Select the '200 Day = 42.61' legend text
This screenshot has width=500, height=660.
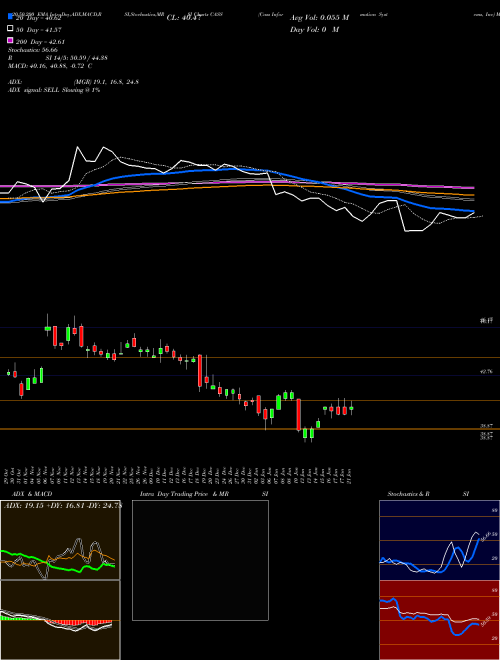click(x=40, y=42)
